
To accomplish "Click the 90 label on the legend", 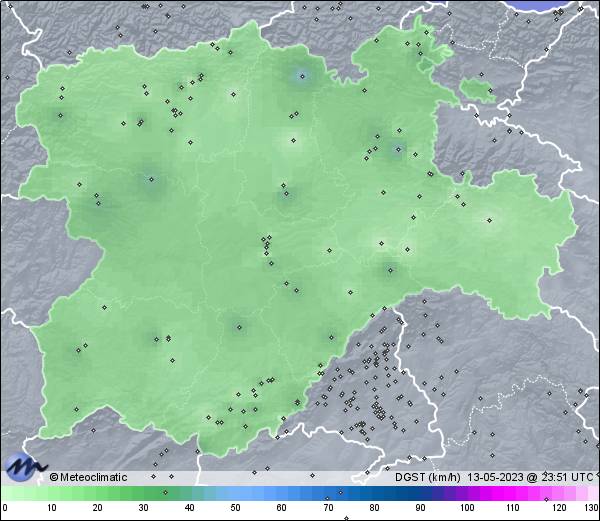I will point(420,509).
